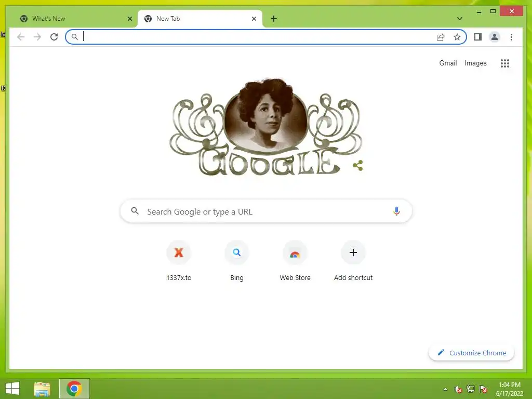Close the What's New tab
The height and width of the screenshot is (399, 532).
[129, 19]
